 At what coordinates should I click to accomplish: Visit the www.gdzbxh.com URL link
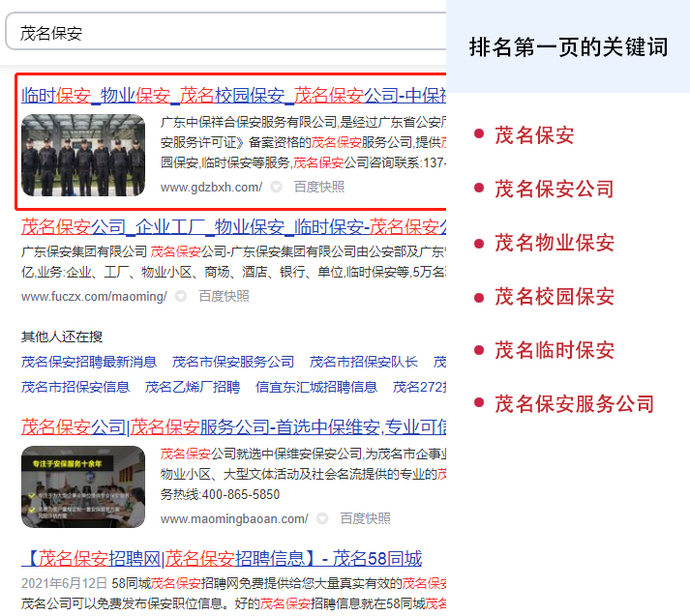[210, 188]
